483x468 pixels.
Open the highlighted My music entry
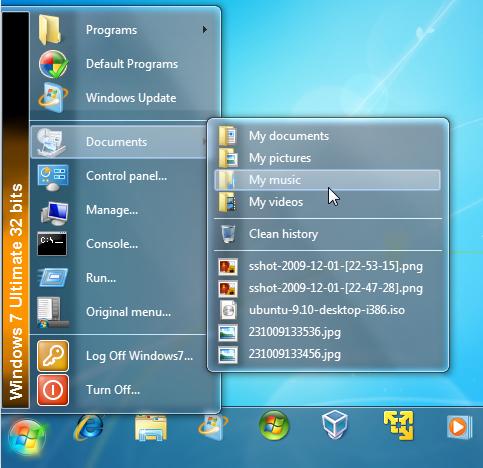pos(328,180)
